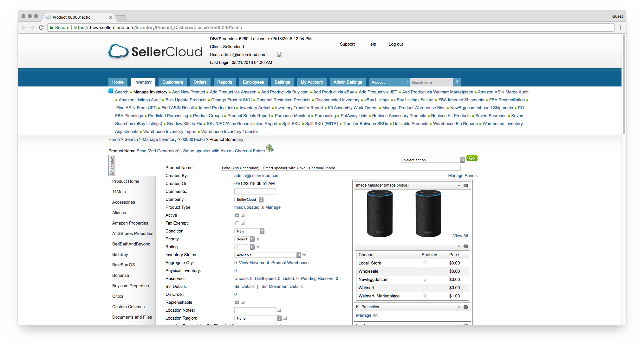Click the green Go button
The image size is (644, 350).
(472, 158)
